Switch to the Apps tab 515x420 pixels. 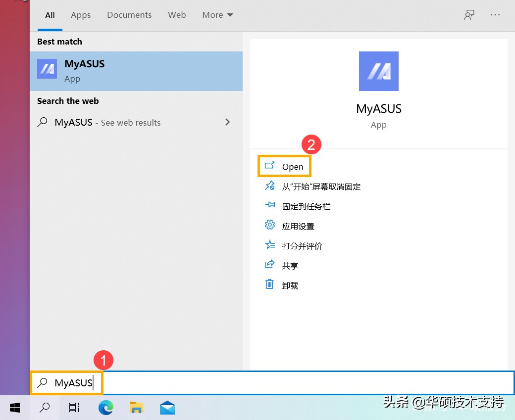tap(80, 15)
